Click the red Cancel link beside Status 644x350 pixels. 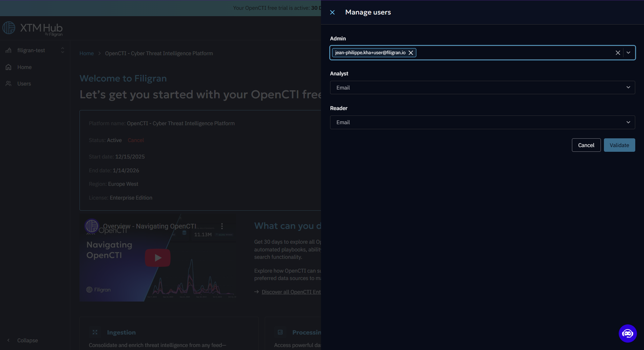(x=136, y=140)
